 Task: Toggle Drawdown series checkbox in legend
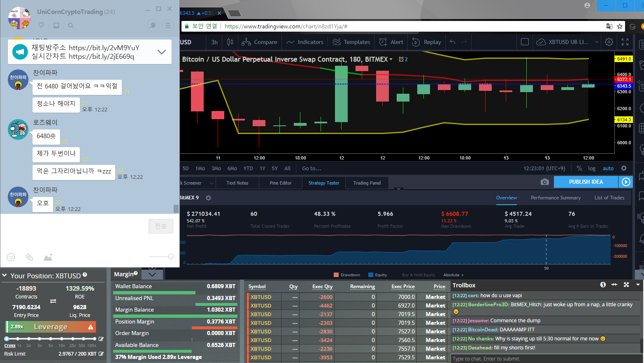coord(336,275)
